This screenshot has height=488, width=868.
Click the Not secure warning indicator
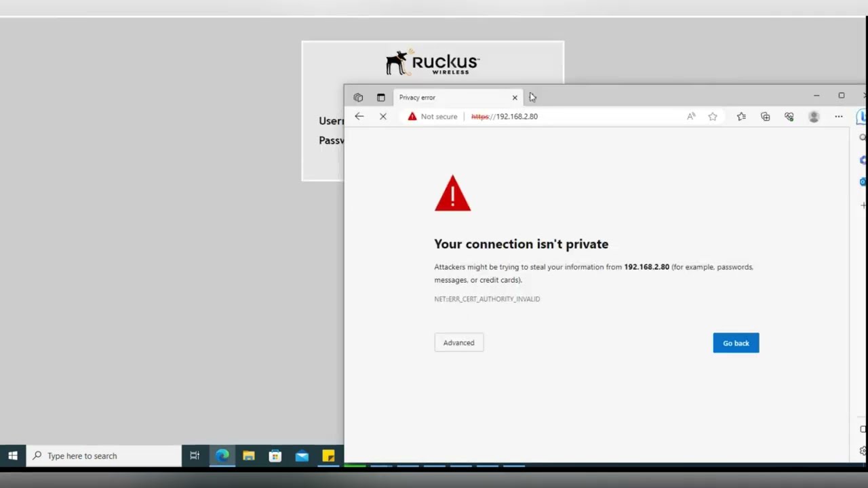pyautogui.click(x=432, y=117)
